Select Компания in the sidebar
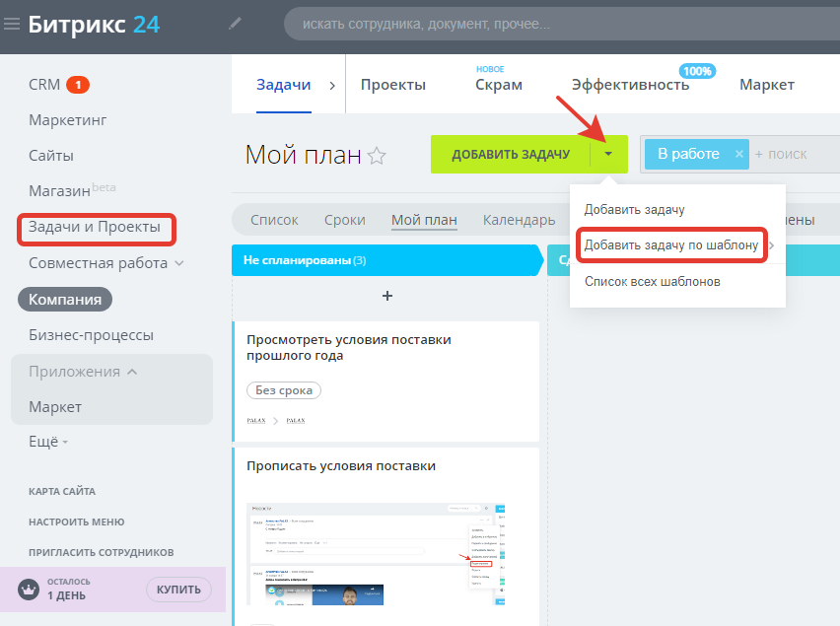 tap(65, 300)
